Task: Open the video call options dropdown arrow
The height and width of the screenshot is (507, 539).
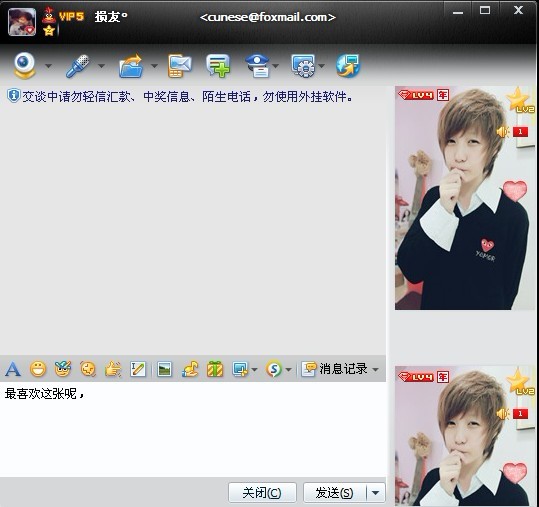Action: [48, 66]
